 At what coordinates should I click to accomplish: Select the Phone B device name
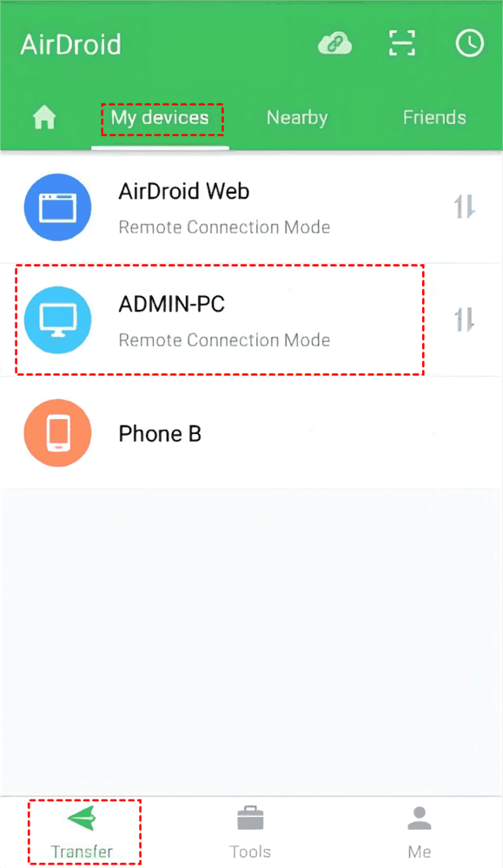point(160,433)
